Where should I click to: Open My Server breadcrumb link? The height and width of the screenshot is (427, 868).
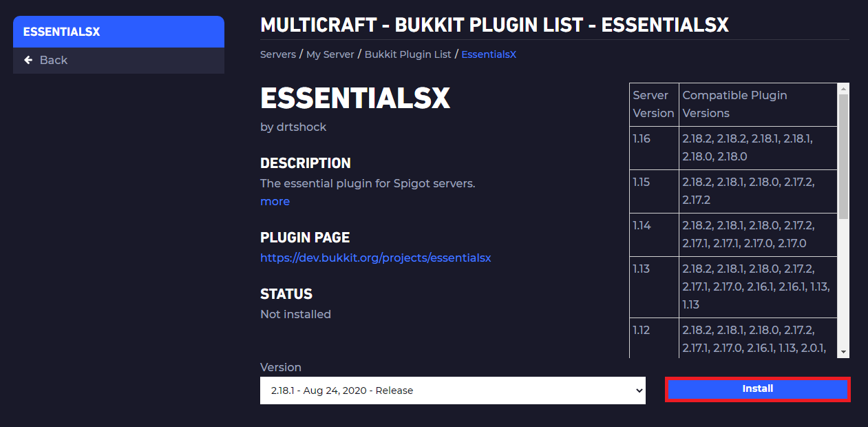[330, 54]
